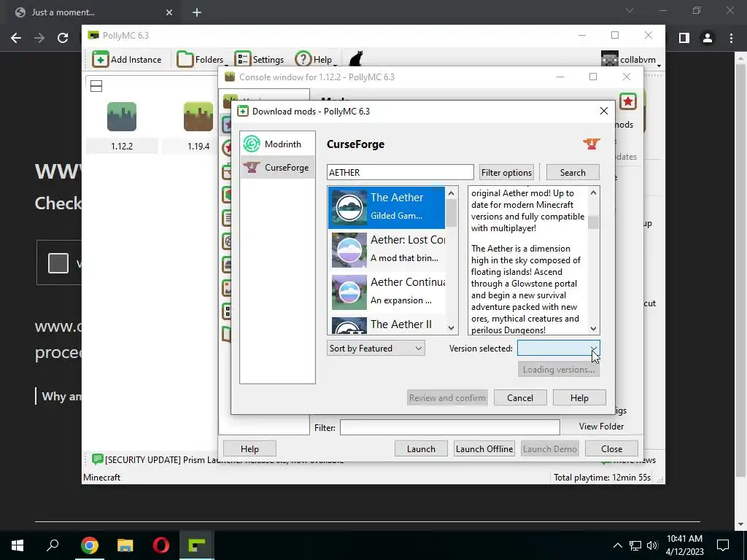Viewport: 747px width, 560px height.
Task: Click the red star icon in Console window
Action: pyautogui.click(x=628, y=101)
